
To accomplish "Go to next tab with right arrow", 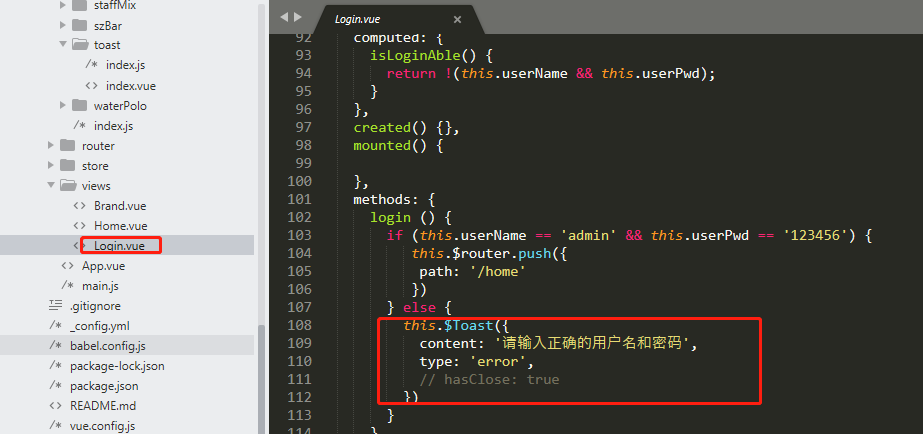I will [298, 17].
